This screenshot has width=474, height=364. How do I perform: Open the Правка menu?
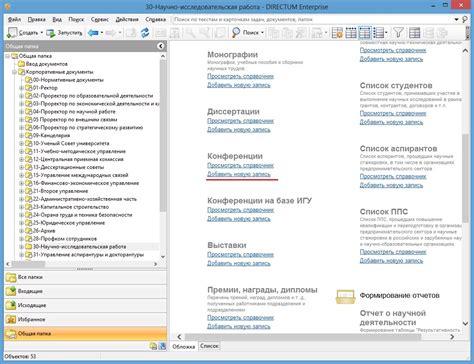pyautogui.click(x=36, y=20)
